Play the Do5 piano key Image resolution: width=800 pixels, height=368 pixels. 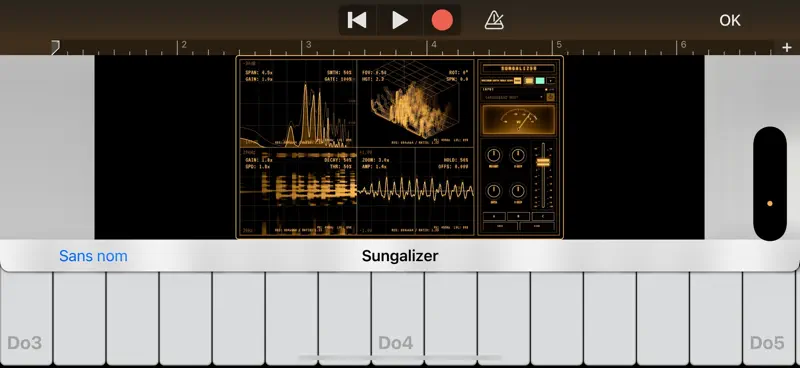[x=768, y=318]
